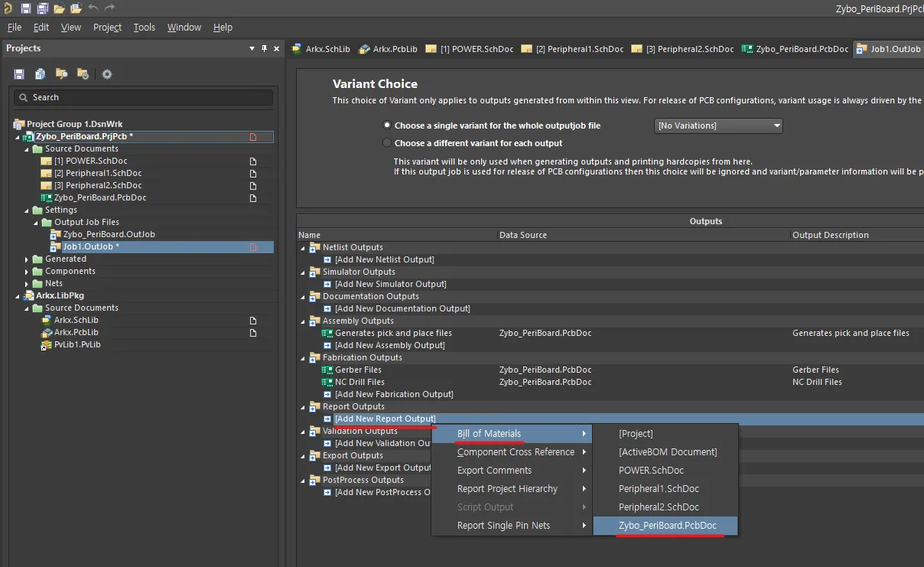Open Projects panel settings gear
This screenshot has height=567, width=924.
pyautogui.click(x=107, y=74)
